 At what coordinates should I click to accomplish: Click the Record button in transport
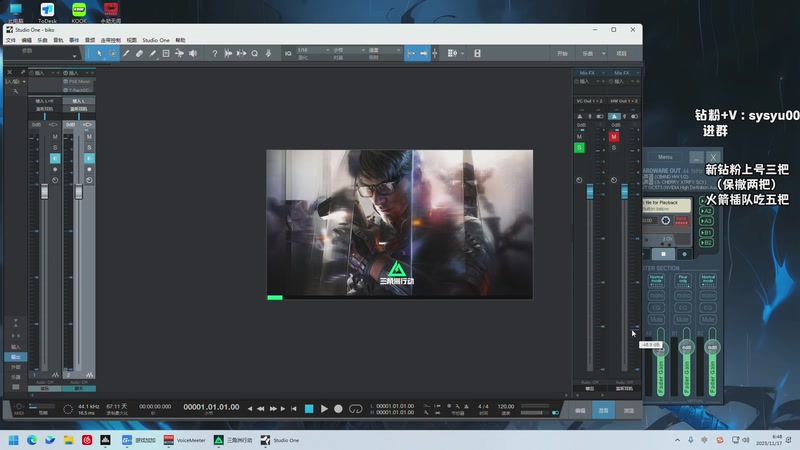(338, 408)
